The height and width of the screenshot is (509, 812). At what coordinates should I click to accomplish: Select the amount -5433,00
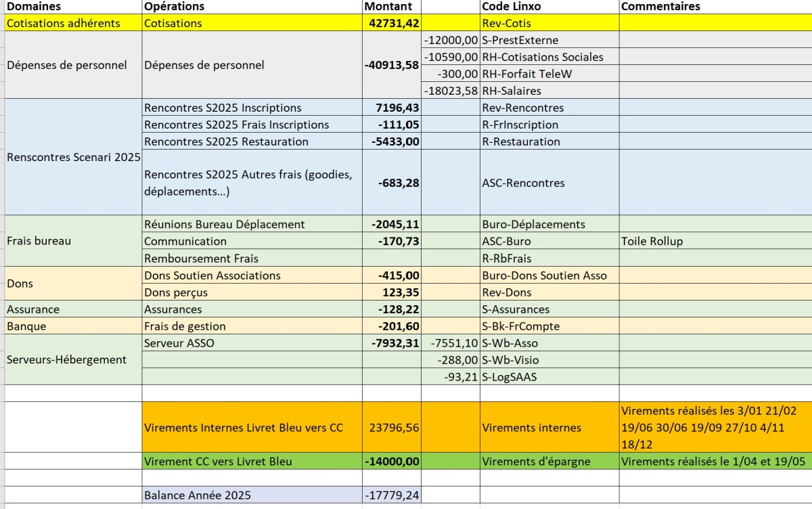coord(391,141)
